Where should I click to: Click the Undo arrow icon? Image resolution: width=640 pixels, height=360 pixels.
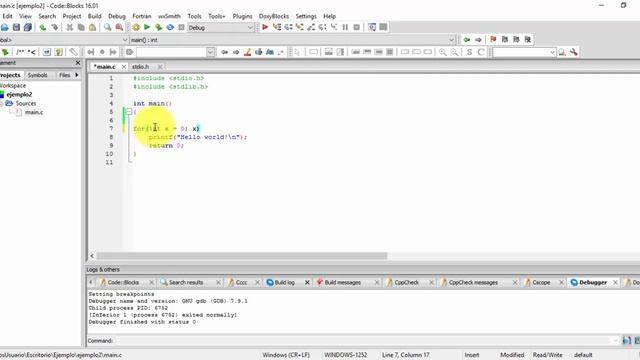pyautogui.click(x=43, y=27)
